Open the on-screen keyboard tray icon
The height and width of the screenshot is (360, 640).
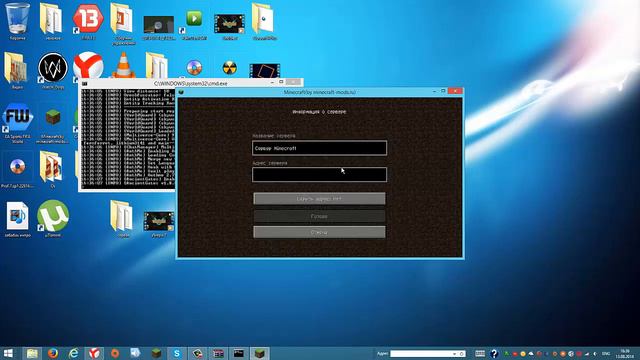point(480,353)
